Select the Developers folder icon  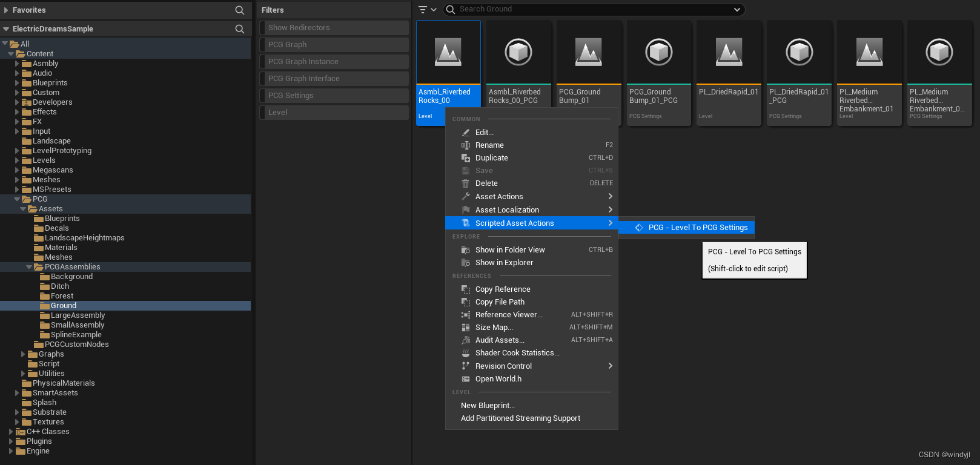(x=27, y=102)
